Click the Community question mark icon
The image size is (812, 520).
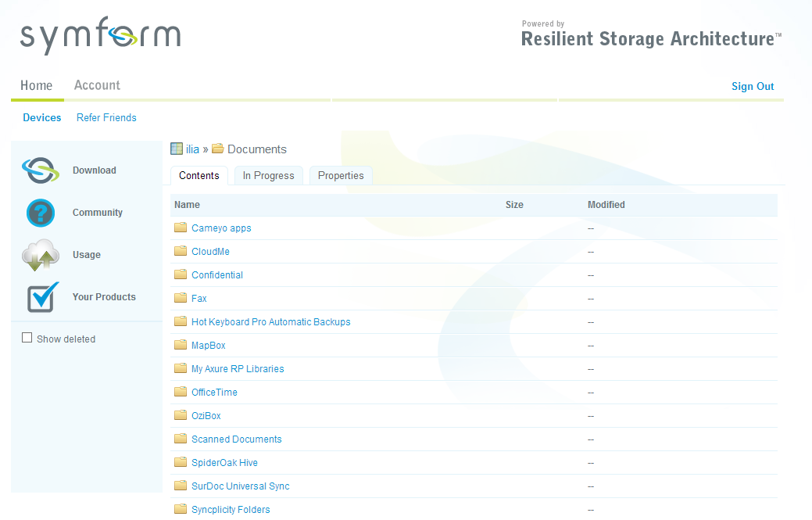41,213
